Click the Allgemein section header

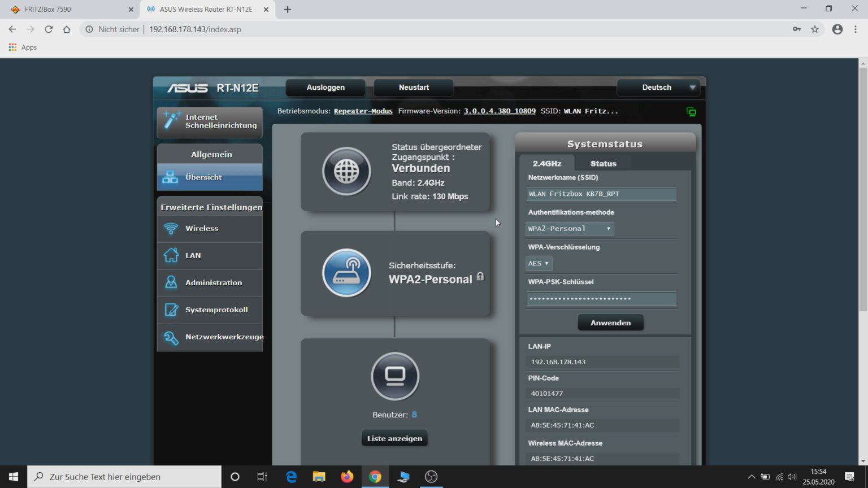point(211,154)
